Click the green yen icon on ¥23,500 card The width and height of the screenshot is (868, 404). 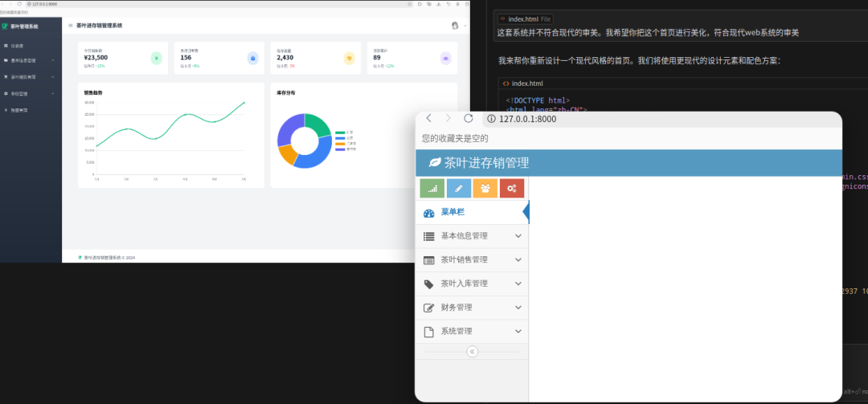pos(156,58)
